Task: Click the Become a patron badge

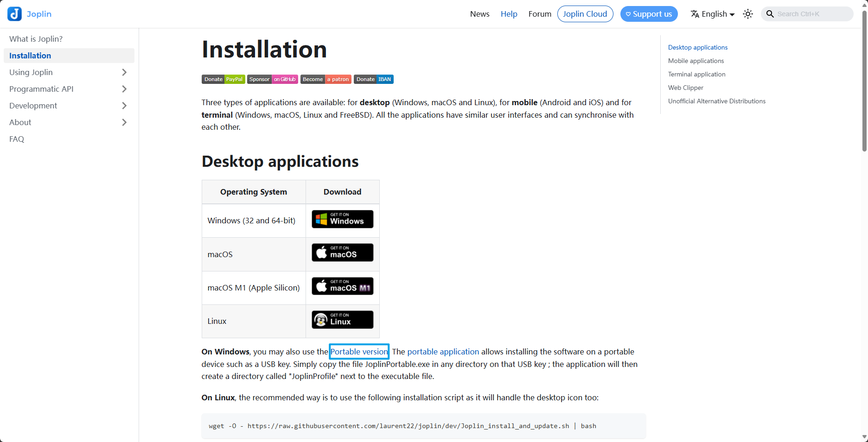Action: pyautogui.click(x=325, y=79)
